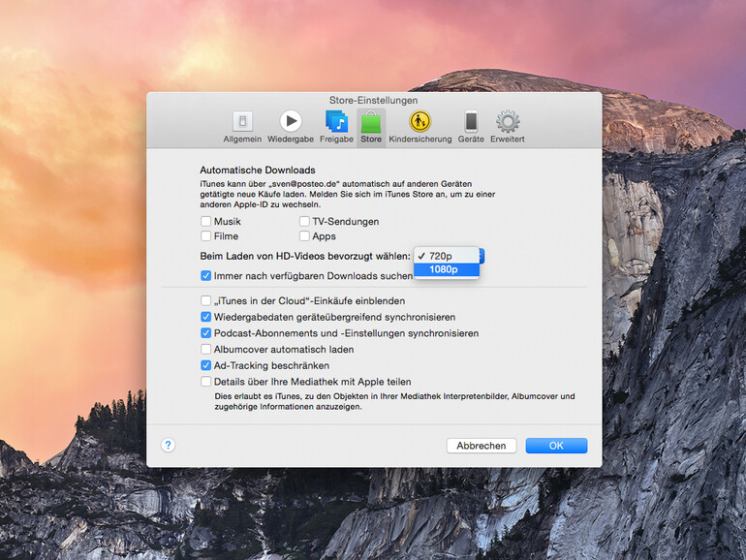The height and width of the screenshot is (560, 746).
Task: Enable automatic downloads for Musik
Action: [x=205, y=222]
